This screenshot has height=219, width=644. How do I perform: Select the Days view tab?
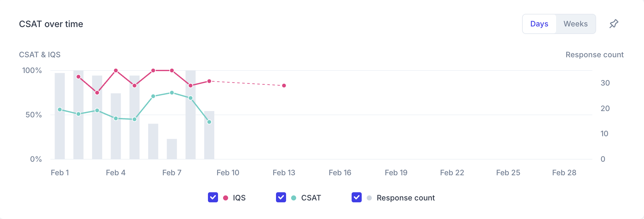539,24
